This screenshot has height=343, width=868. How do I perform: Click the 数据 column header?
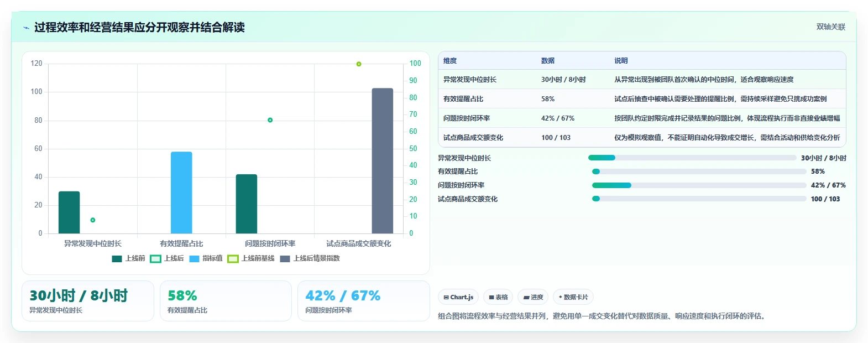point(548,61)
